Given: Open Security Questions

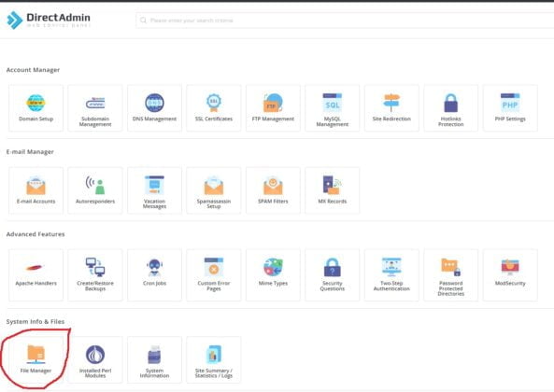Looking at the screenshot, I should tap(332, 275).
